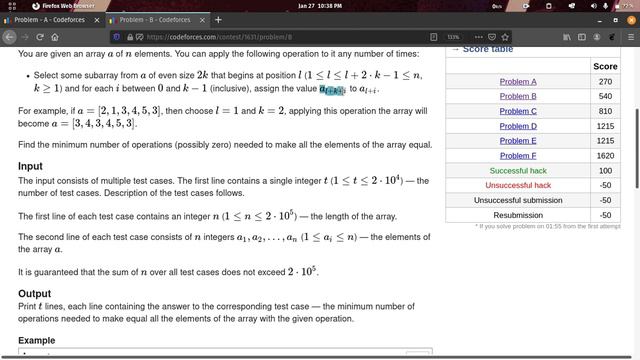Open the Problem D link in score table

pyautogui.click(x=518, y=126)
